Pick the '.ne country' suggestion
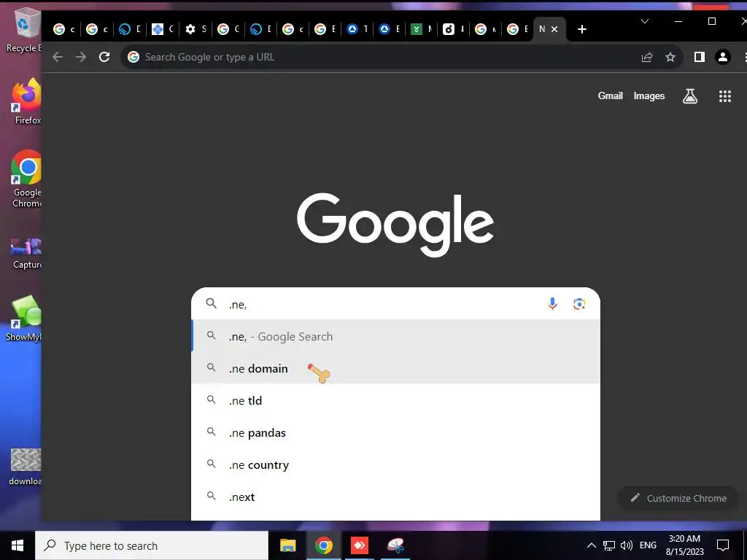Image resolution: width=747 pixels, height=560 pixels. point(395,464)
